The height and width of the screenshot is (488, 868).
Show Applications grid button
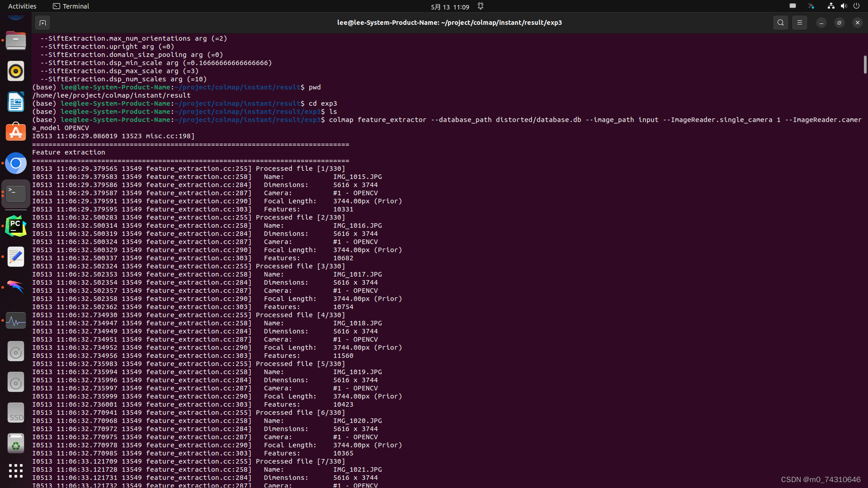(16, 471)
